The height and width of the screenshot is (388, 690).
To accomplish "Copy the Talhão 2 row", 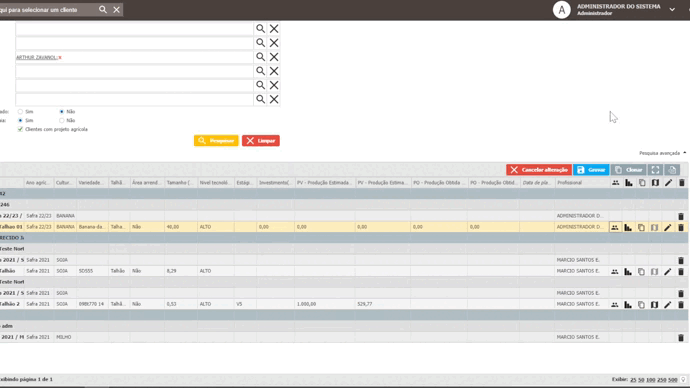I will (641, 304).
